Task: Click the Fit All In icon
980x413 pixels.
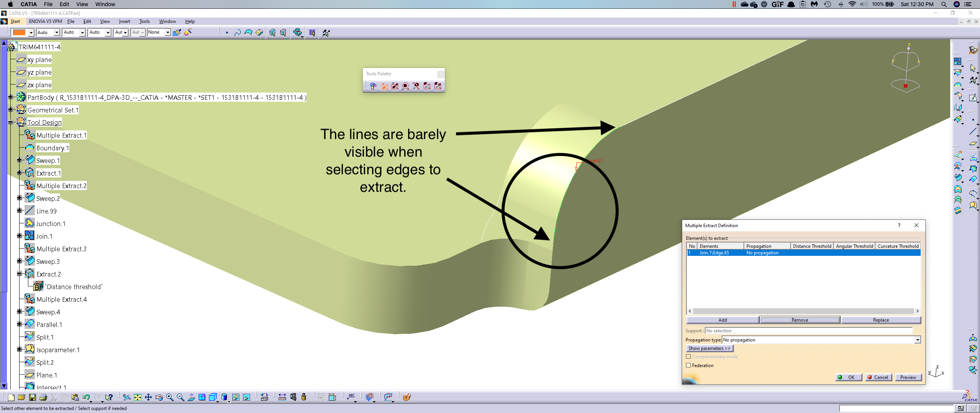Action: (137, 397)
